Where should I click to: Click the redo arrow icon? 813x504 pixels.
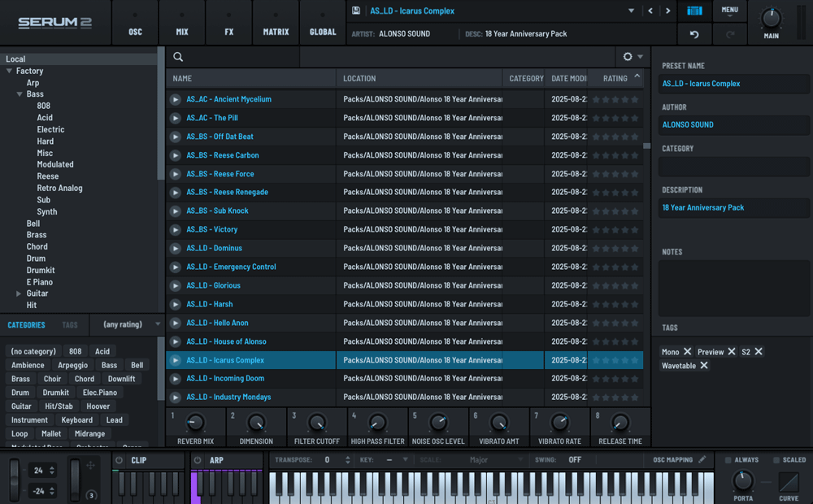729,34
